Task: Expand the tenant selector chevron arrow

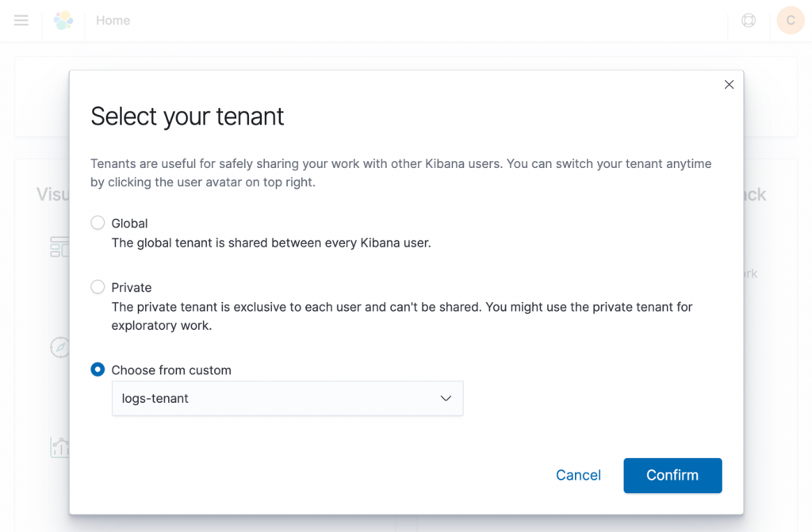Action: click(446, 398)
